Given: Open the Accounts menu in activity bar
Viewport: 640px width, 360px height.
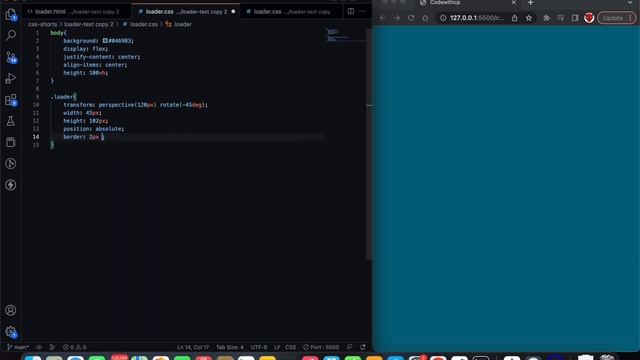Looking at the screenshot, I should point(11,310).
